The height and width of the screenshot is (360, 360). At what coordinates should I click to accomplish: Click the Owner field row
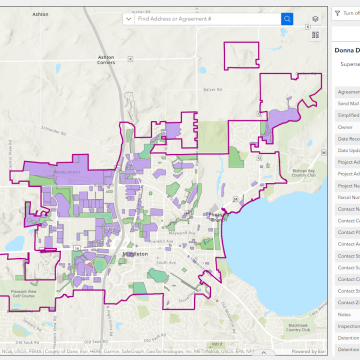[x=347, y=127]
